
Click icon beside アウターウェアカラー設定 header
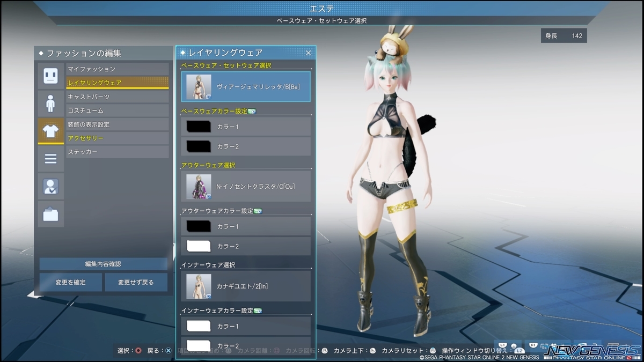pos(258,211)
